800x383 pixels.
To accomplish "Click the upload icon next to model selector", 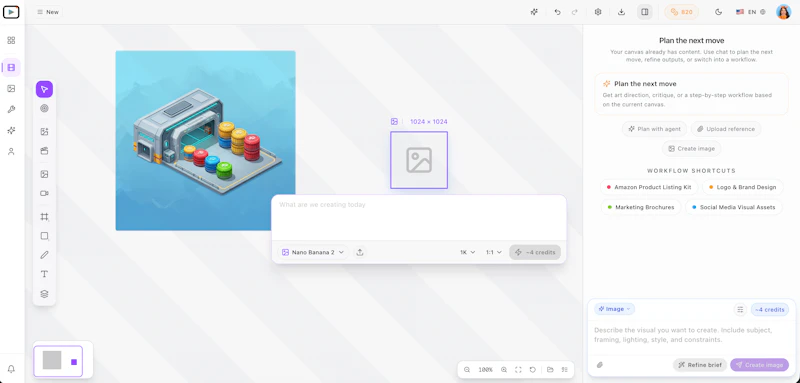I will tap(360, 252).
